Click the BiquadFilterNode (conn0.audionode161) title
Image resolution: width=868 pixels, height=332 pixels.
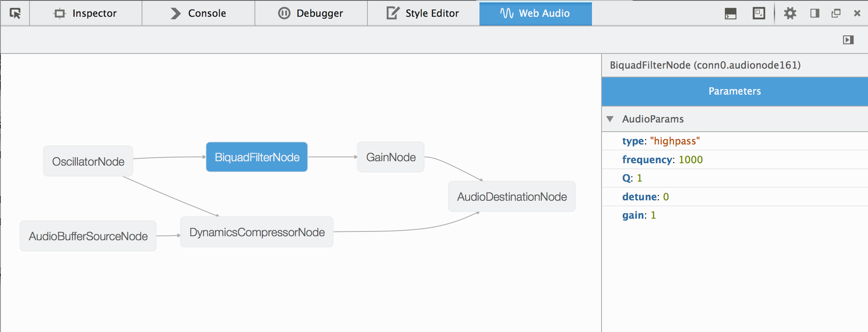705,65
